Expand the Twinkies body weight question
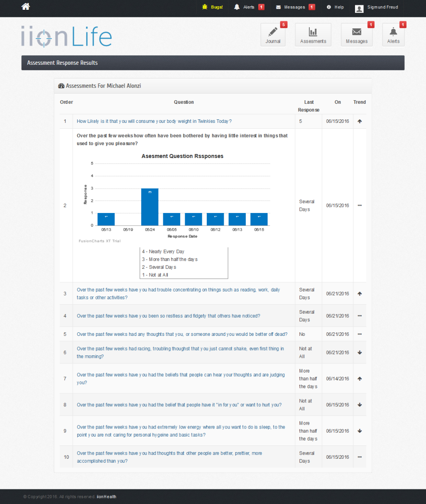 coord(154,121)
